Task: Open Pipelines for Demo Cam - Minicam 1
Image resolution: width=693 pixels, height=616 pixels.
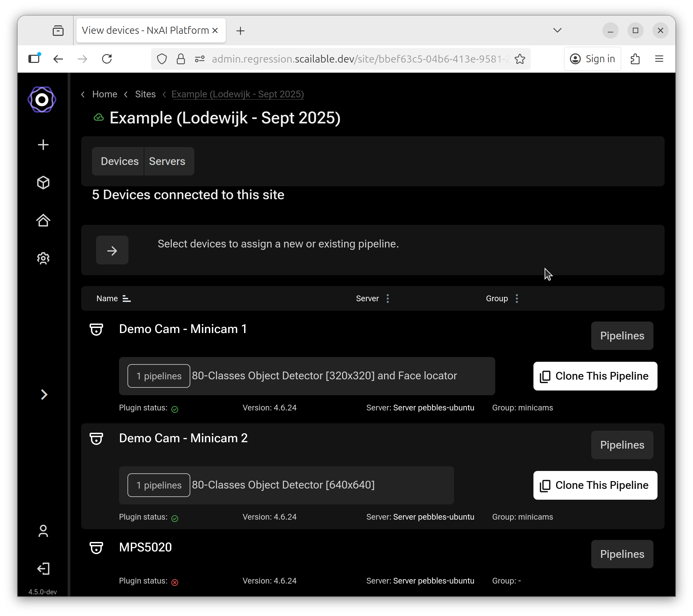Action: (622, 336)
